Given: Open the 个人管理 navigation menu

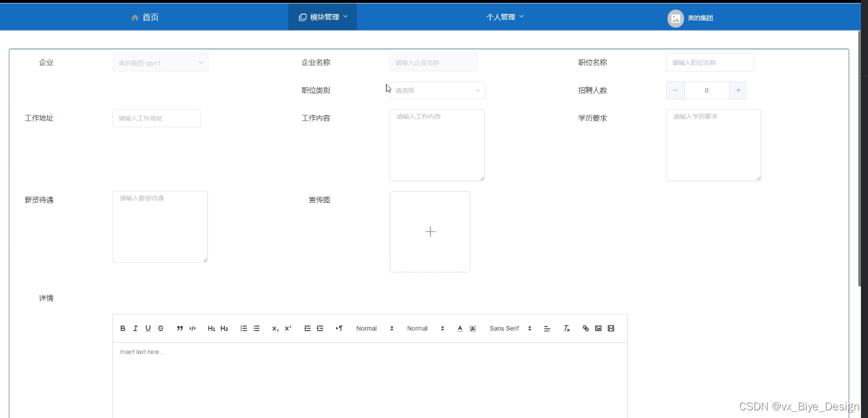Looking at the screenshot, I should click(x=505, y=17).
